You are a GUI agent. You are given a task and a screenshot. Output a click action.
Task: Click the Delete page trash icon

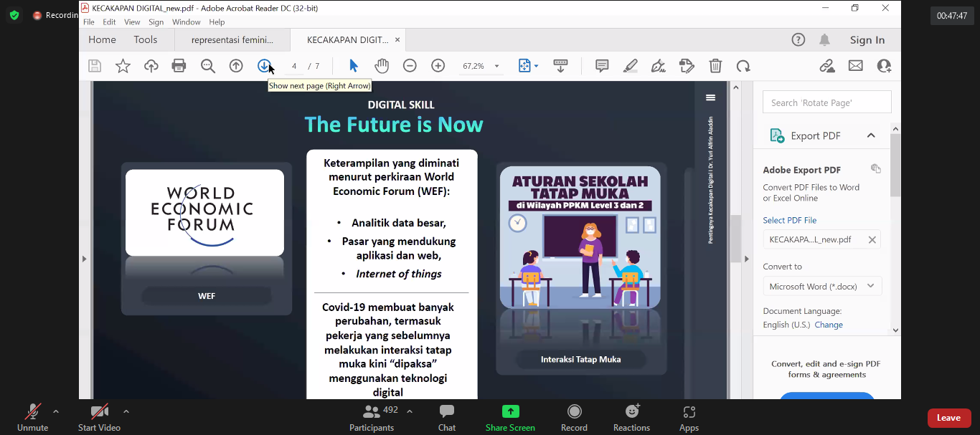(715, 66)
